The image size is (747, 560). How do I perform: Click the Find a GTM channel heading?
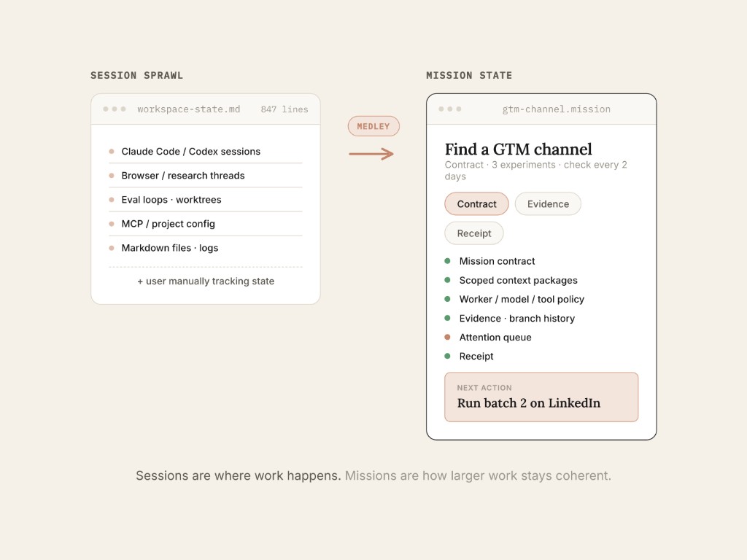pyautogui.click(x=519, y=149)
